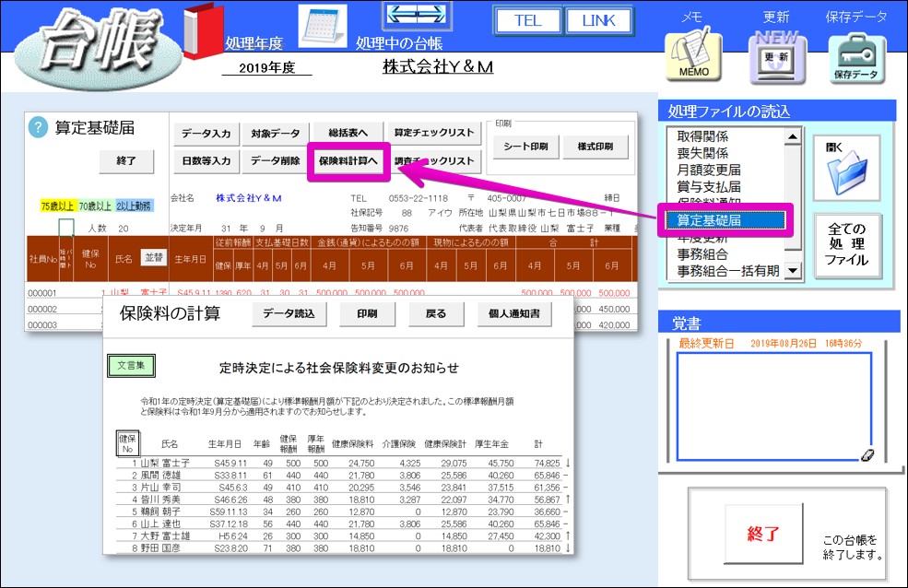Screen dimensions: 908x588
Task: Open データ入力 in the toolbar
Action: [x=206, y=133]
